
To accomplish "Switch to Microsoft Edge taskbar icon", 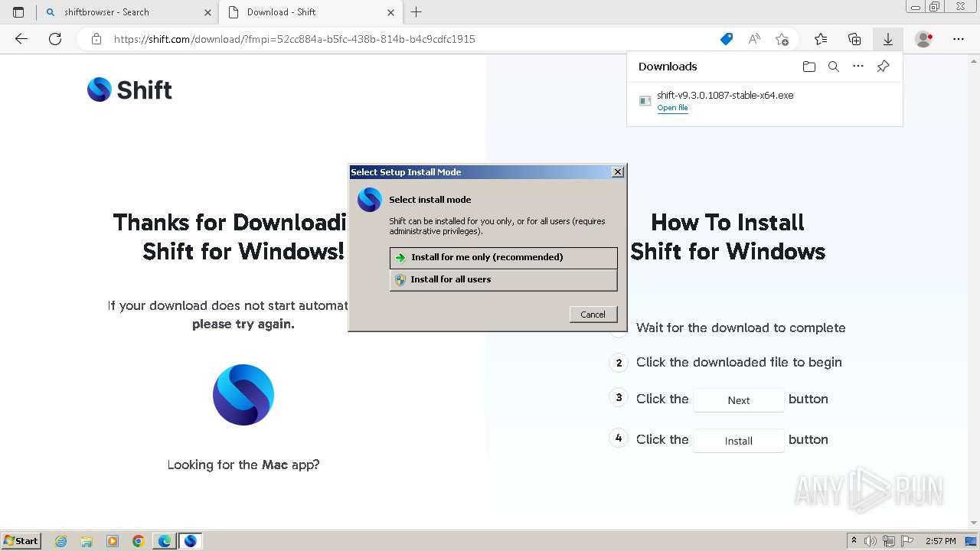I will pos(165,541).
